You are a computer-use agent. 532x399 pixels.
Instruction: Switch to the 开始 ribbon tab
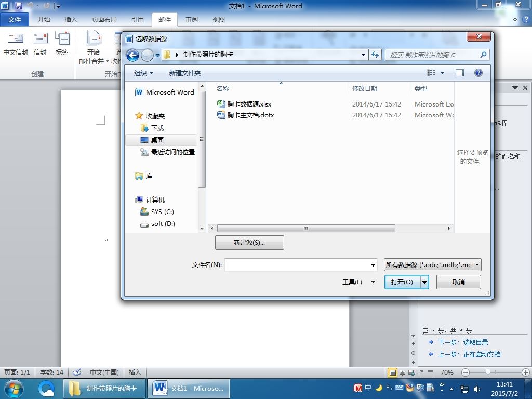tap(44, 20)
